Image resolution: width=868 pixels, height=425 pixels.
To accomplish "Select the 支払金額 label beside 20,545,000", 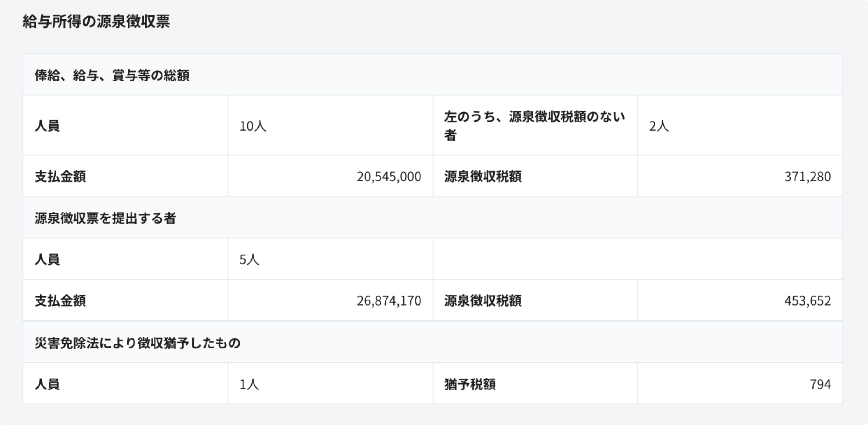I will point(60,176).
